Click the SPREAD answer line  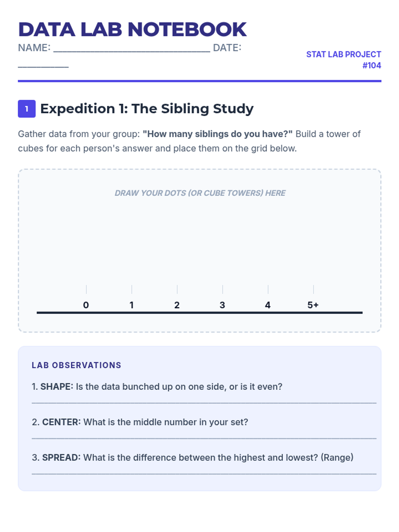coord(204,473)
